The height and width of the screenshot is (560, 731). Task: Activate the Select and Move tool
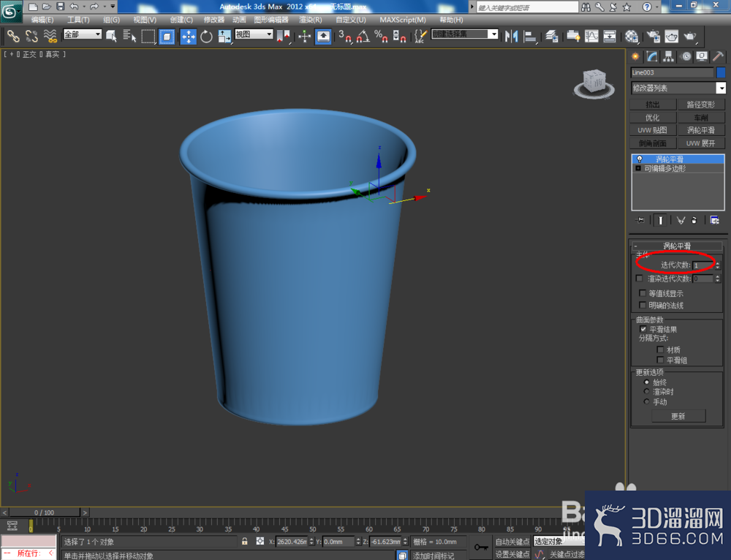[189, 37]
